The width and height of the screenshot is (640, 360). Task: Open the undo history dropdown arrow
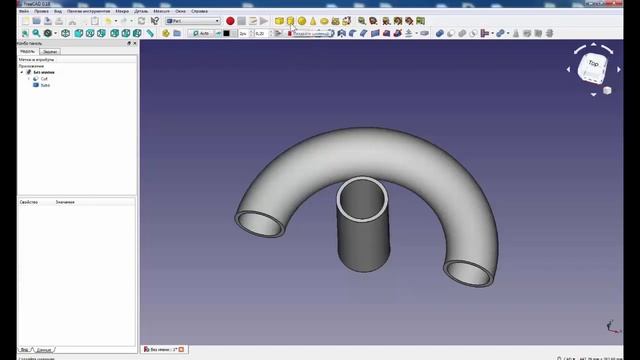pos(116,21)
